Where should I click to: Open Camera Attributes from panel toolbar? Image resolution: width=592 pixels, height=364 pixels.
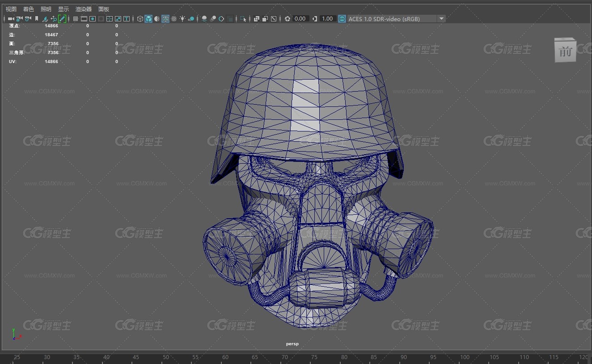28,19
